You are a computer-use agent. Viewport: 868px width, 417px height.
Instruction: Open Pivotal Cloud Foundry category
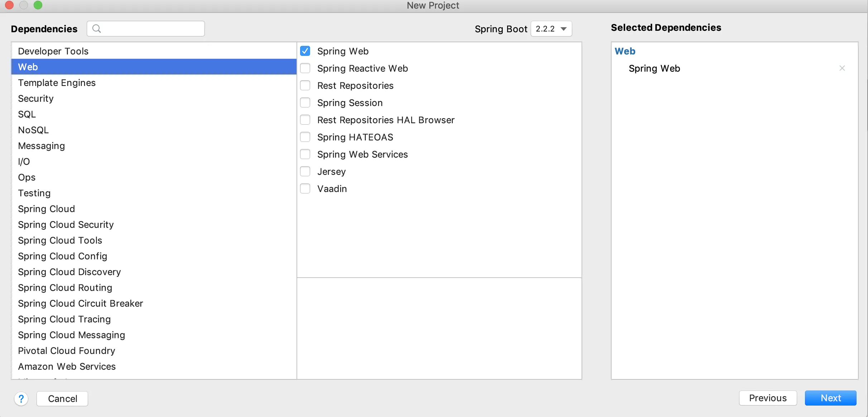click(154, 351)
